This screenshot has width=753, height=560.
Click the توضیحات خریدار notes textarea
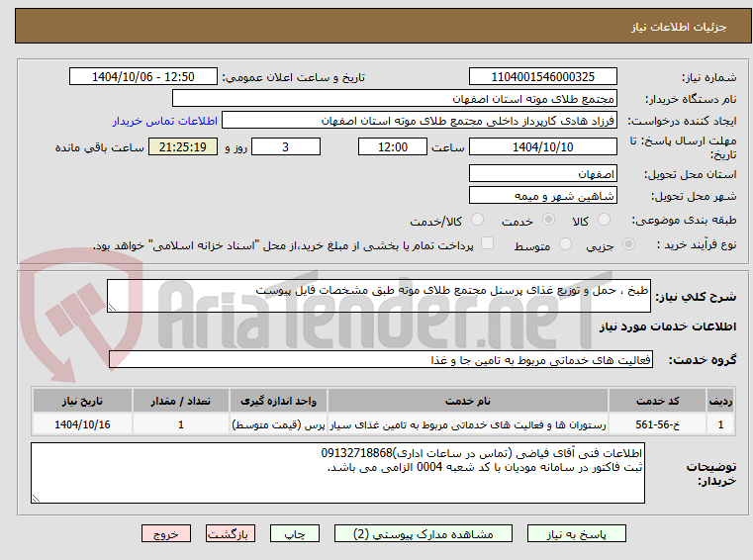pyautogui.click(x=337, y=473)
